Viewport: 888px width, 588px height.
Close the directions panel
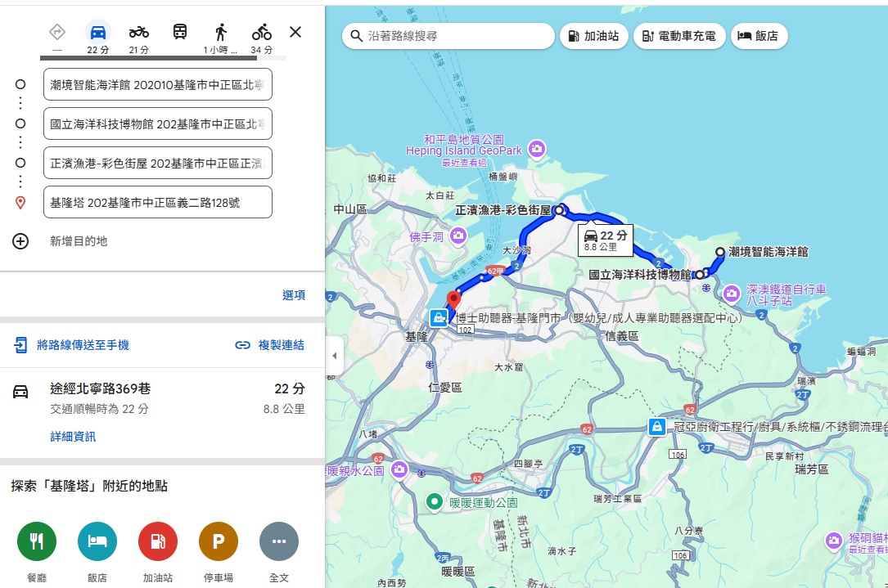[295, 32]
